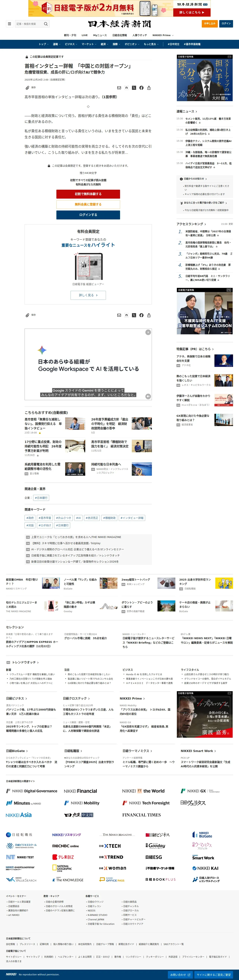The height and width of the screenshot is (980, 239).
Task: Expand the 日経からのお知らせ panel
Action: pyautogui.click(x=194, y=179)
